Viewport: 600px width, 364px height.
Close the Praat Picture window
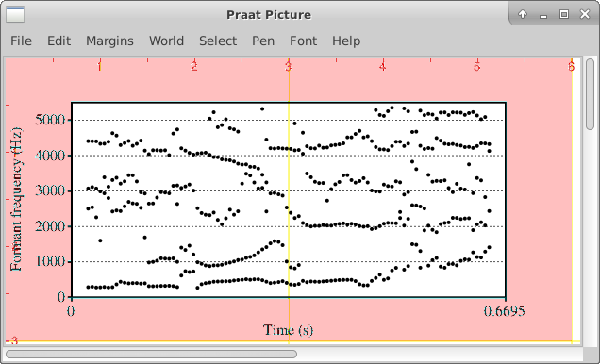(x=584, y=14)
